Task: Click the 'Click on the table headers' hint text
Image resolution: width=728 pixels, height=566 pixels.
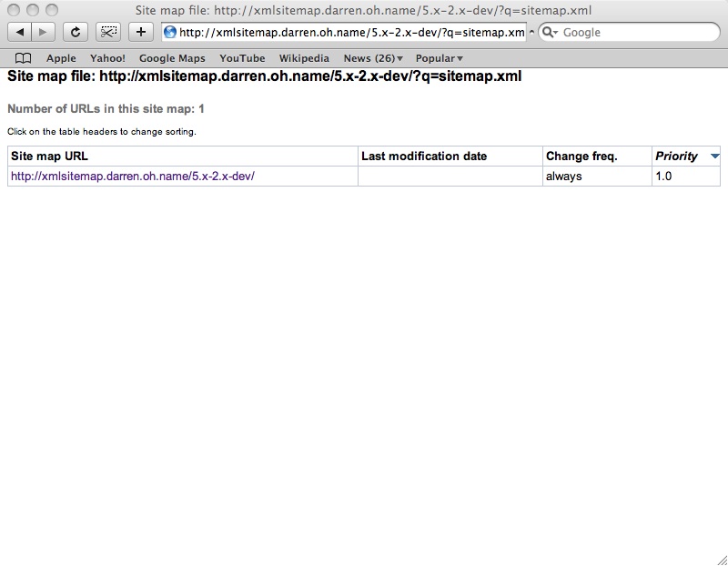Action: [x=102, y=132]
